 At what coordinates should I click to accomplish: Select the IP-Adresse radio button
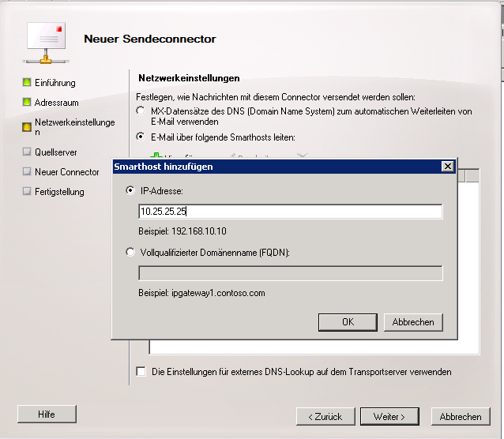[x=130, y=190]
